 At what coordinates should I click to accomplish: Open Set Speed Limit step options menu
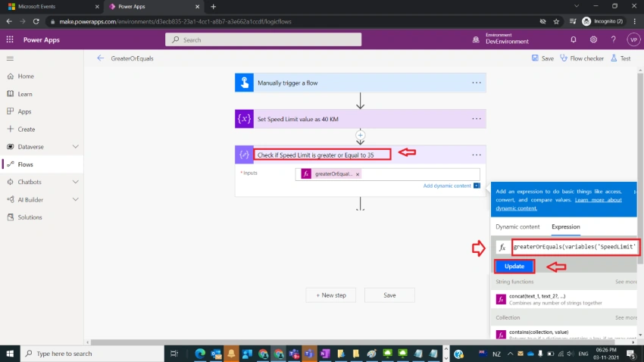[x=477, y=119]
